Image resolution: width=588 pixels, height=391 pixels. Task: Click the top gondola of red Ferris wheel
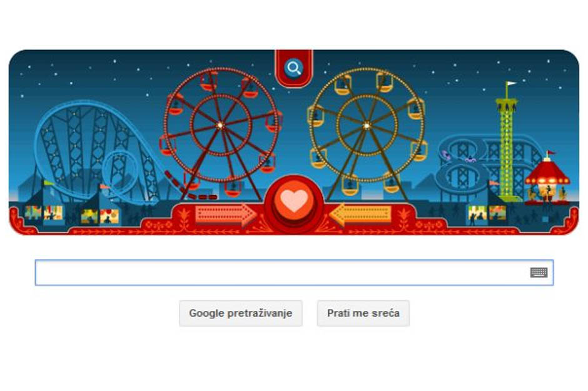(208, 82)
